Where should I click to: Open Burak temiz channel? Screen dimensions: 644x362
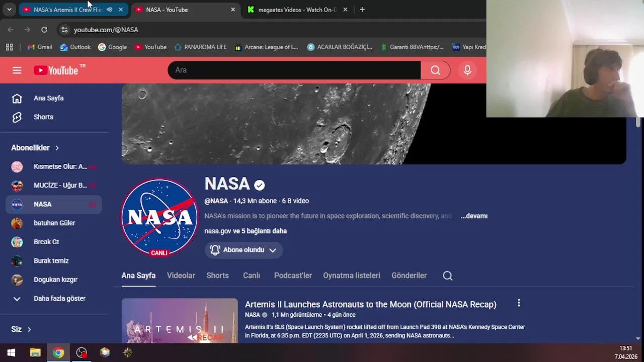click(54, 260)
